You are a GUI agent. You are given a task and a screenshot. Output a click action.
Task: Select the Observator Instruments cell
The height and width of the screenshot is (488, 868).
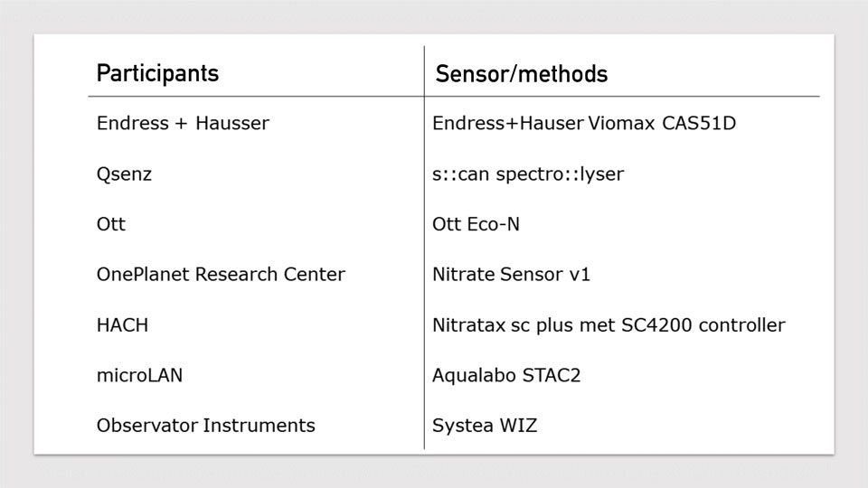pos(206,426)
